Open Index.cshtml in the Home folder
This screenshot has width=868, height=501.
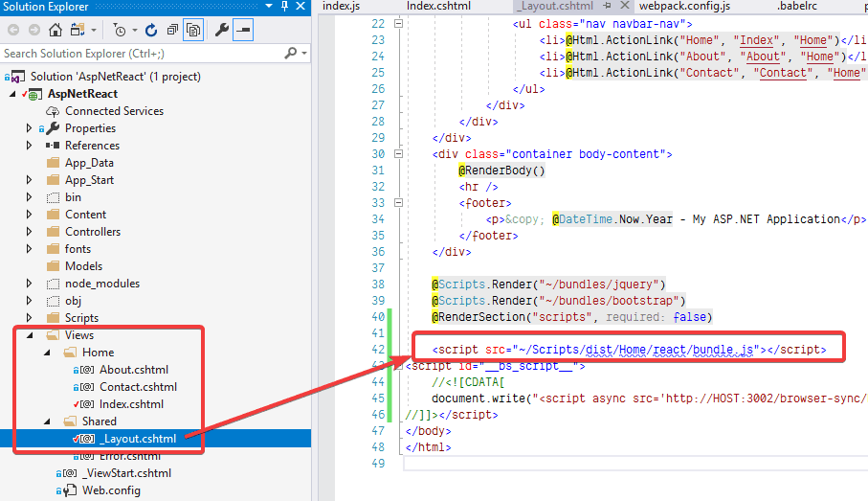[x=131, y=404]
